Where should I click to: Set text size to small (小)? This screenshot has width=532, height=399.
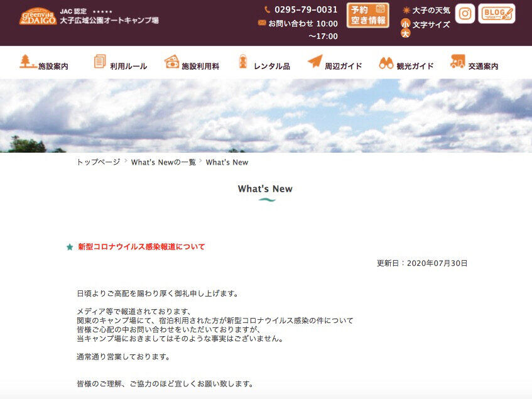click(x=405, y=24)
